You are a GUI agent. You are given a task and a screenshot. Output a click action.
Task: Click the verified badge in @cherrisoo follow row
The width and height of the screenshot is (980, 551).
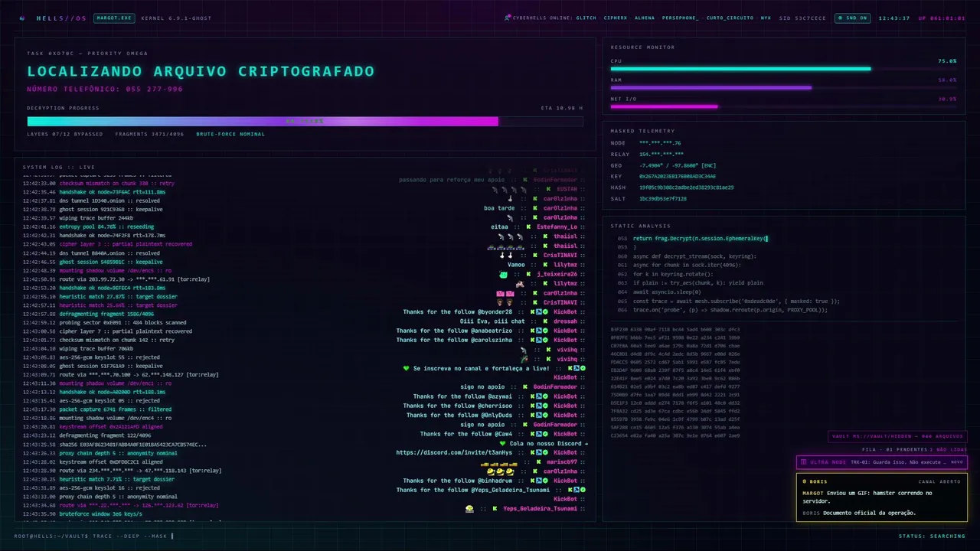tap(544, 406)
